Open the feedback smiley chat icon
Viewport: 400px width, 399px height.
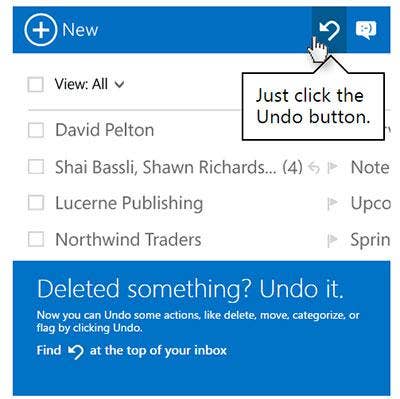click(366, 30)
